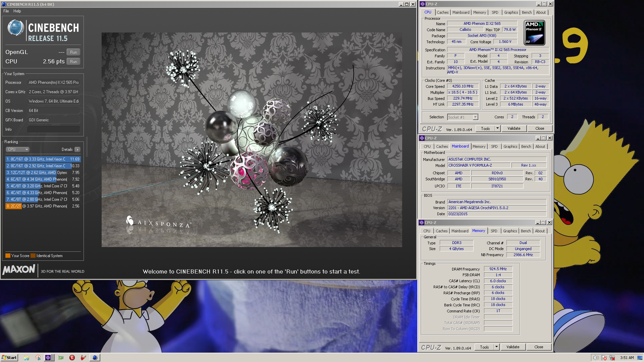Click Tools button in the CPU-Z CPU tab window
Image resolution: width=644 pixels, height=362 pixels.
point(485,128)
